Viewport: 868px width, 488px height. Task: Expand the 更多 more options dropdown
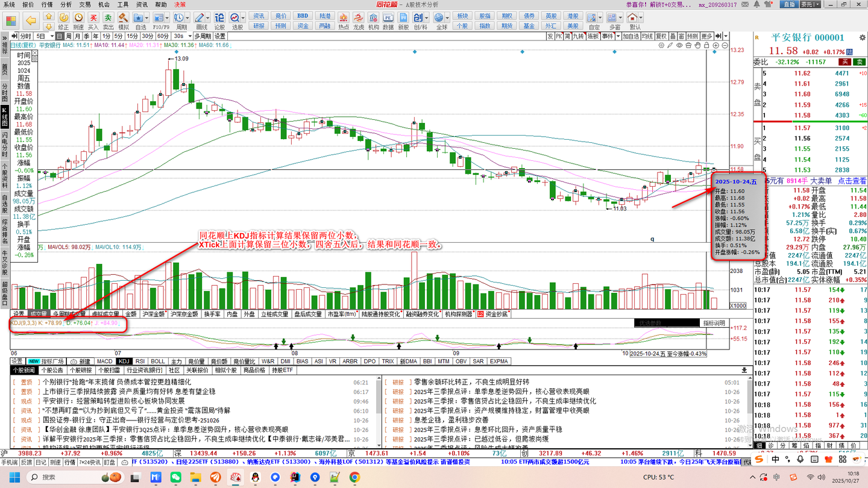click(707, 36)
